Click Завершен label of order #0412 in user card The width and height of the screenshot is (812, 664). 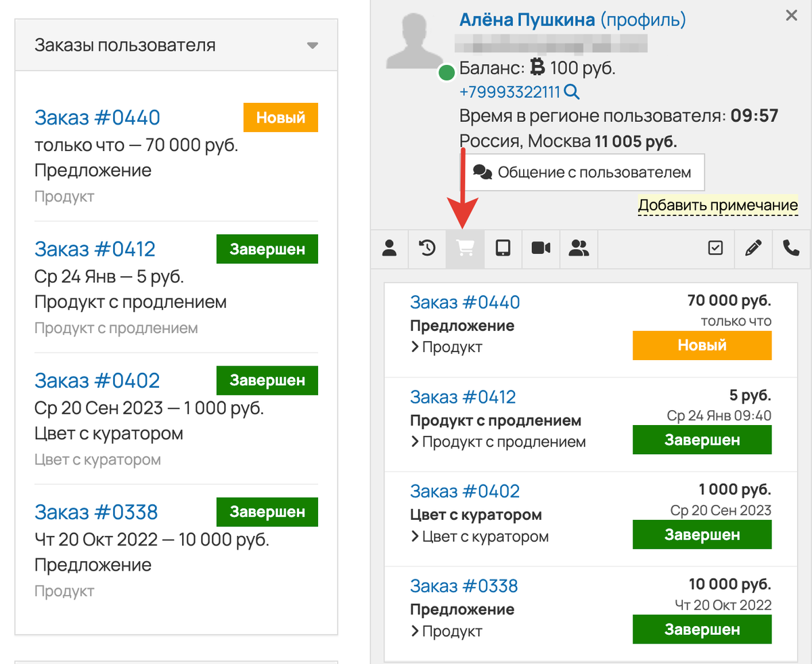click(702, 440)
